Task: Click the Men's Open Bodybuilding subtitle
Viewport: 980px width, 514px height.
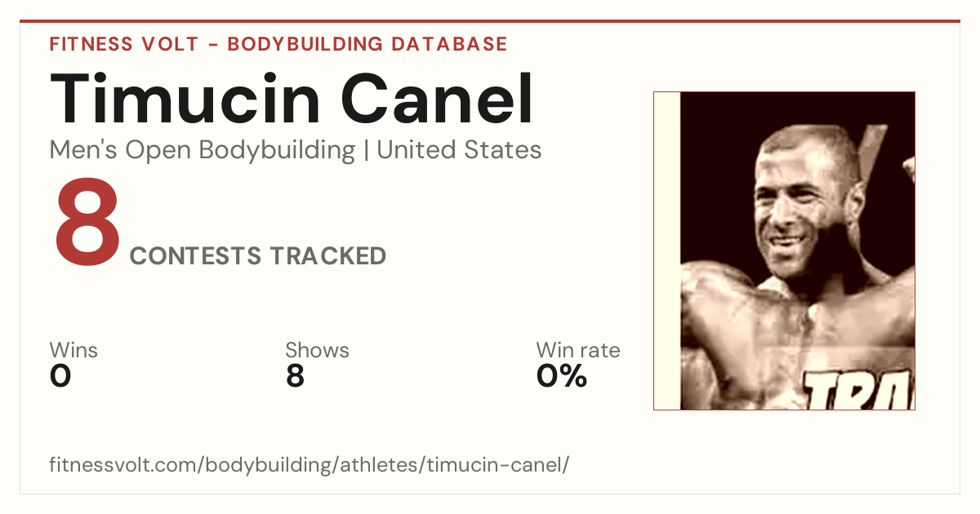Action: click(x=203, y=150)
